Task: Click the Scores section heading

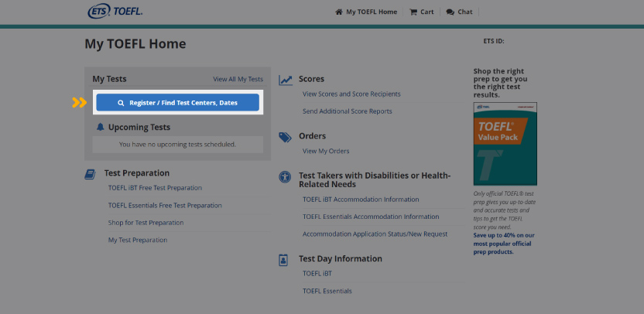Action: point(311,79)
